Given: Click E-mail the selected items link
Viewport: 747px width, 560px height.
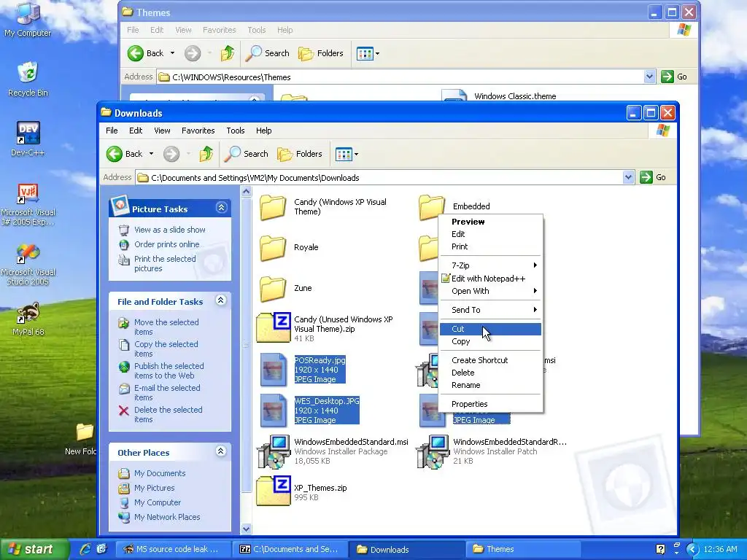Looking at the screenshot, I should tap(167, 392).
